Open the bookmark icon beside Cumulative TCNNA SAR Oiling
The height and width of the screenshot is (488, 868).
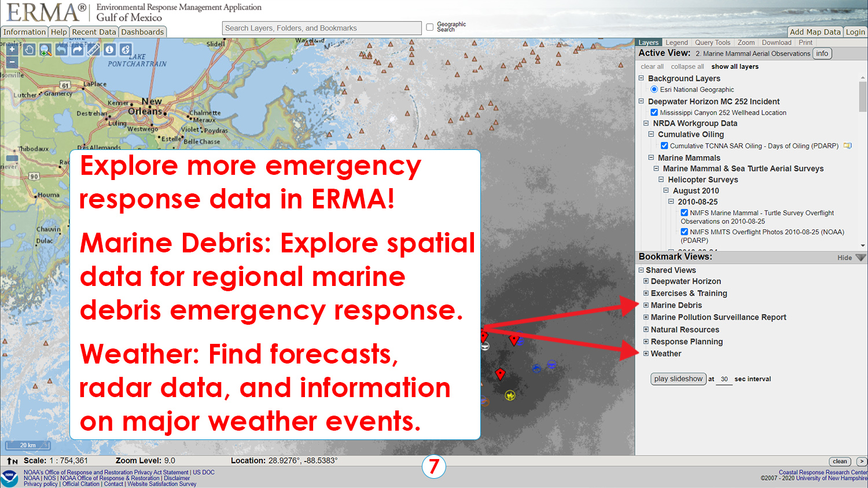point(847,145)
